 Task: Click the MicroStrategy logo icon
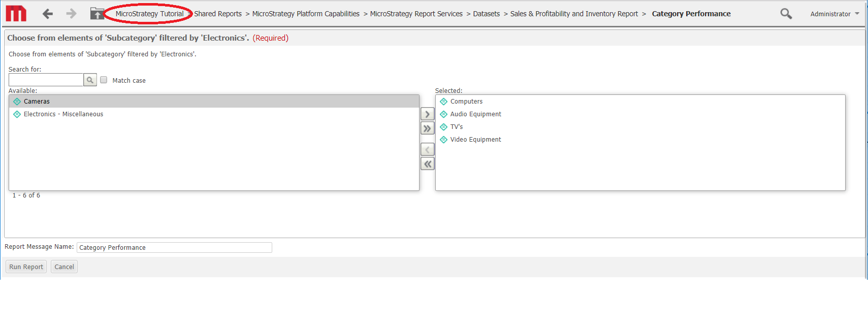tap(16, 14)
